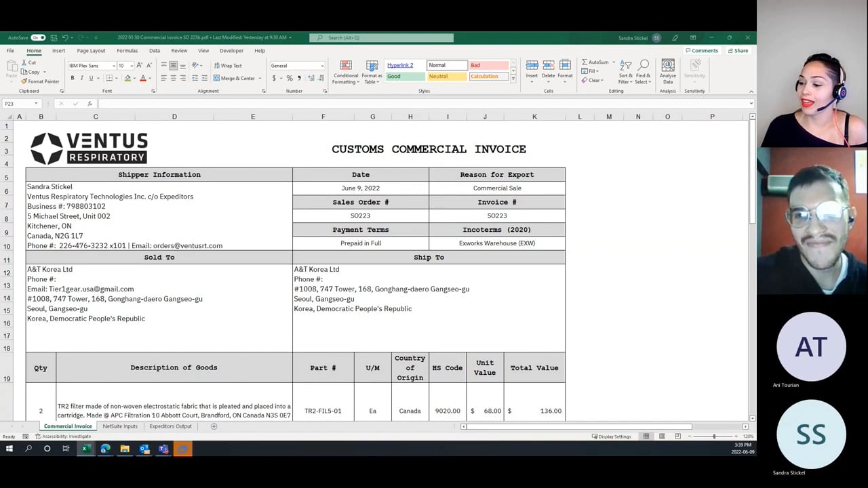Apply the Bad cell style swatch
This screenshot has width=868, height=488.
488,66
